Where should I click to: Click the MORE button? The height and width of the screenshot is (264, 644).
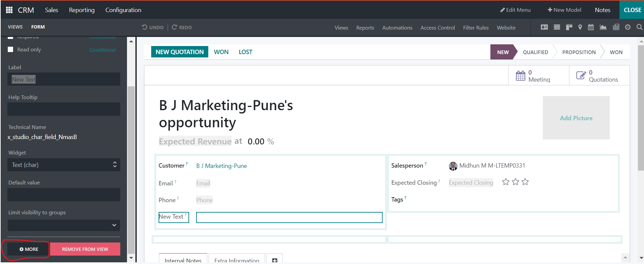[29, 249]
